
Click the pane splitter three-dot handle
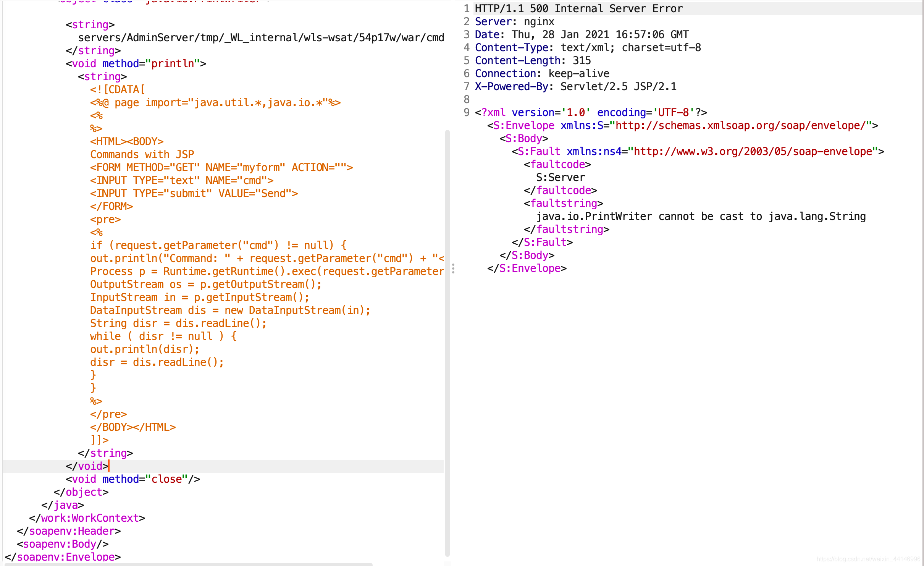453,268
